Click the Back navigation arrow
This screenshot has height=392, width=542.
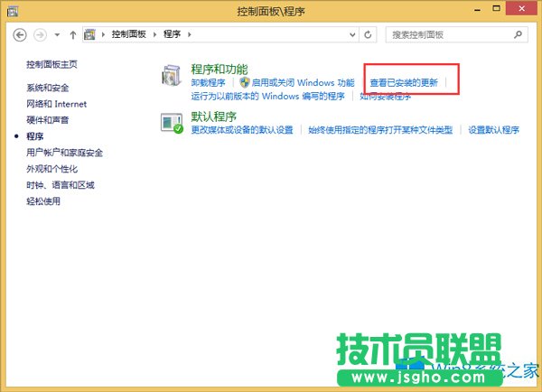tap(20, 35)
